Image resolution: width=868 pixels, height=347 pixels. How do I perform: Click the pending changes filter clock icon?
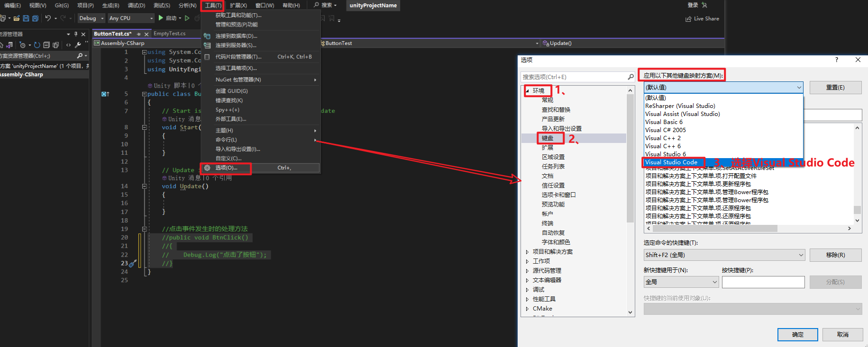click(x=22, y=45)
